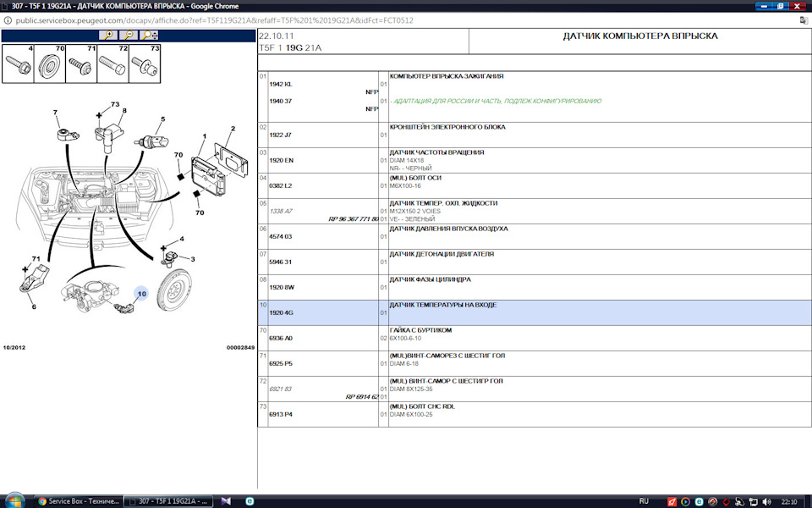Select callout 2 on the bracket drawing
The image size is (812, 508).
(233, 129)
